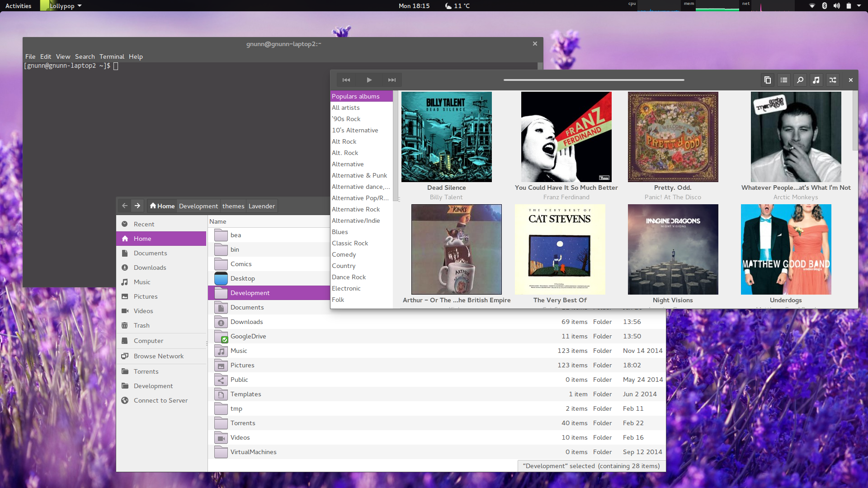Open Underdogs album cover
868x488 pixels.
click(786, 249)
